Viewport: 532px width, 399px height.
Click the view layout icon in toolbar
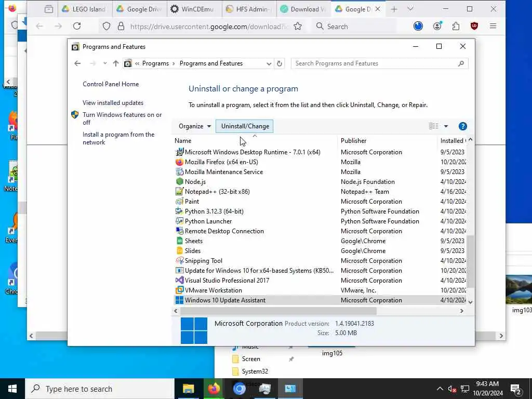pyautogui.click(x=434, y=126)
